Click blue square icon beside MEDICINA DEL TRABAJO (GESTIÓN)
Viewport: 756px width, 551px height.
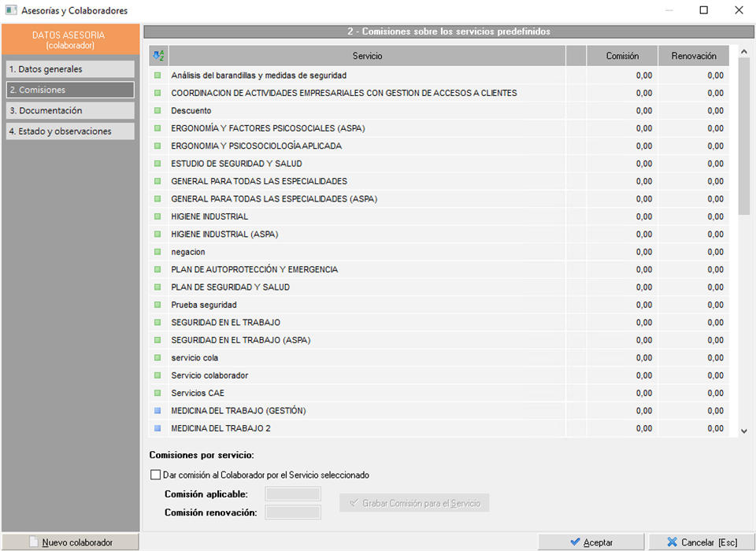tap(157, 411)
